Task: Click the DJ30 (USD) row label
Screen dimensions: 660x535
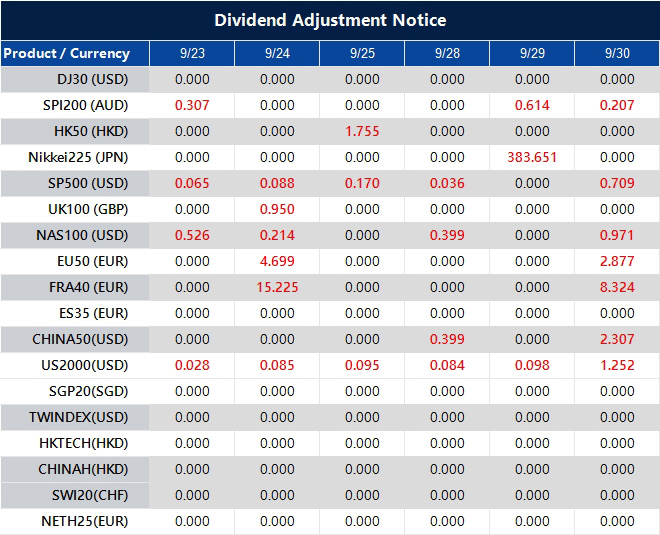Action: pyautogui.click(x=92, y=80)
